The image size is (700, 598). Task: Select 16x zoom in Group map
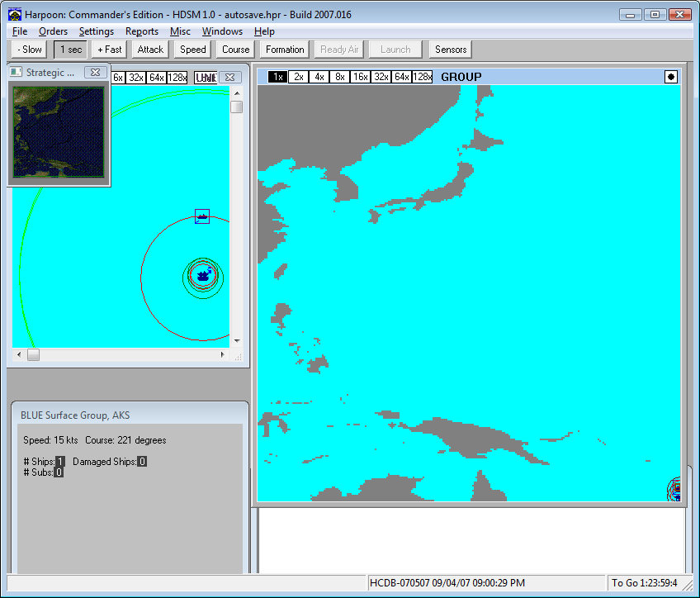[360, 77]
